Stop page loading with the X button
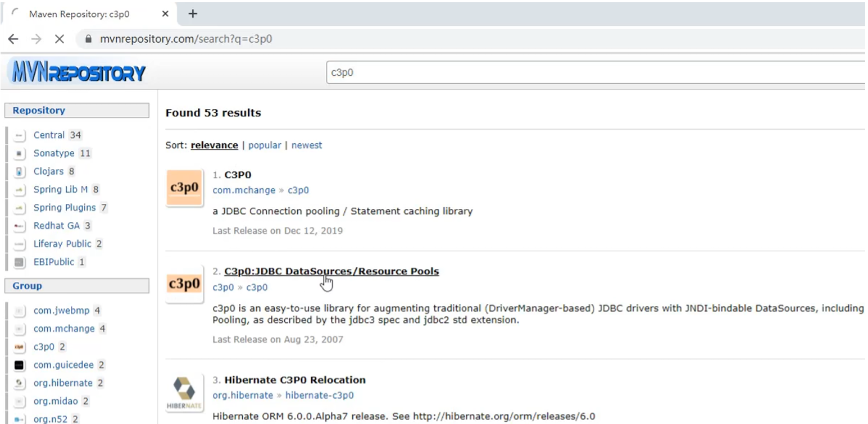The width and height of the screenshot is (868, 424). [59, 39]
